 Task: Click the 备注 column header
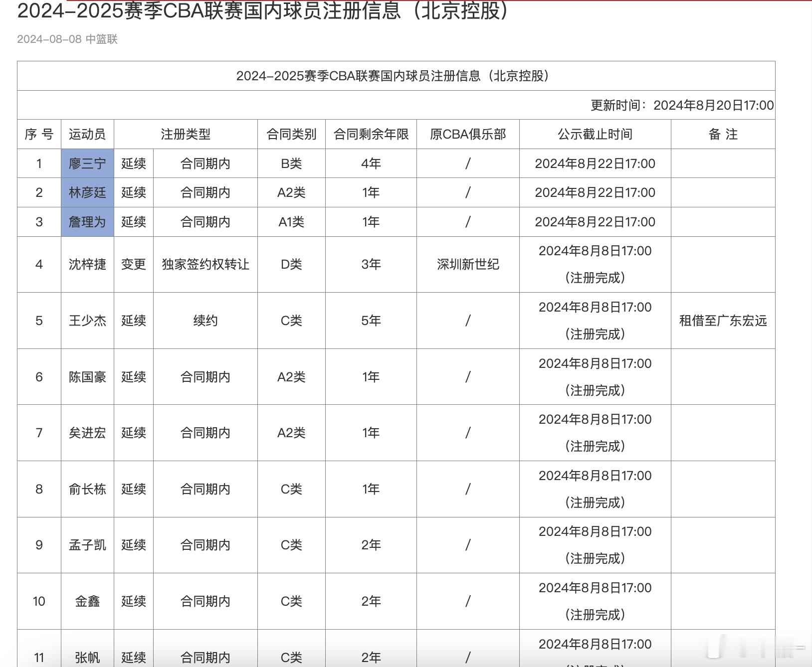[723, 134]
